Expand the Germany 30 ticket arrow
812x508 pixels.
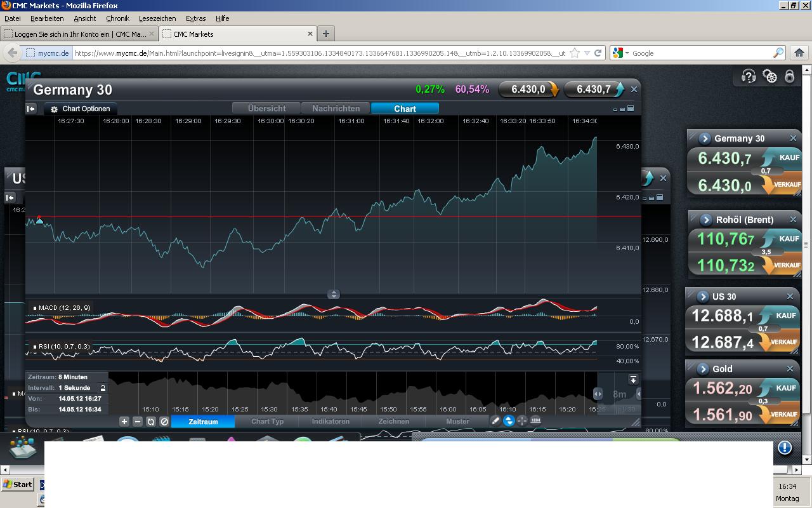coord(705,138)
